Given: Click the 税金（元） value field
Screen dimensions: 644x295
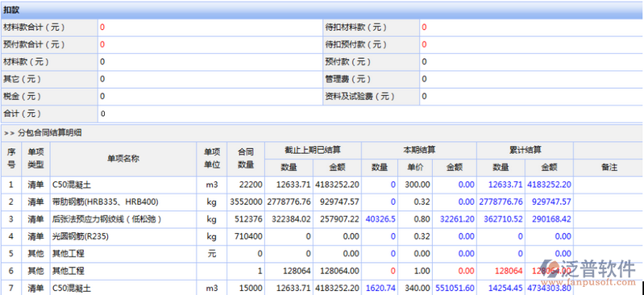Looking at the screenshot, I should point(210,97).
